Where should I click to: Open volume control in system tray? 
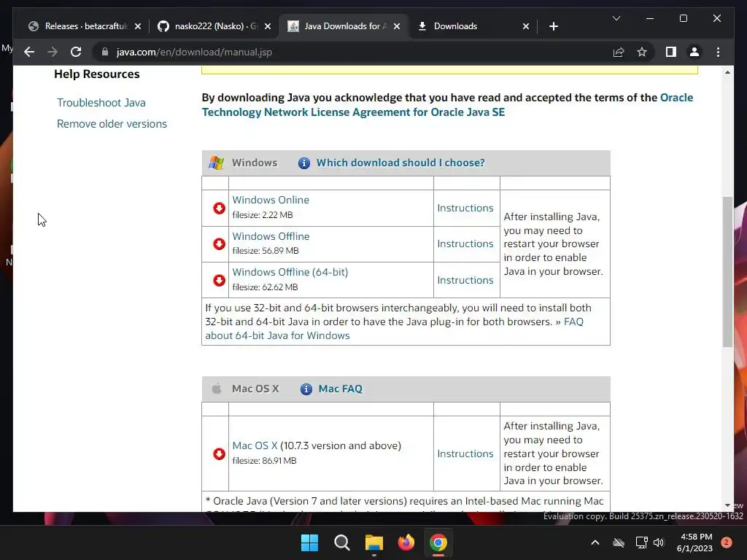click(x=659, y=542)
